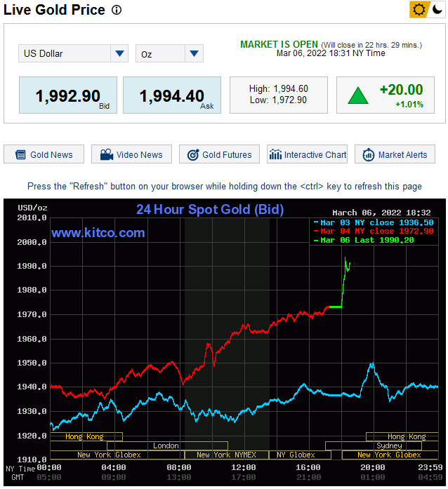The image size is (448, 489).
Task: Switch to light mode with sun icon
Action: tap(419, 9)
